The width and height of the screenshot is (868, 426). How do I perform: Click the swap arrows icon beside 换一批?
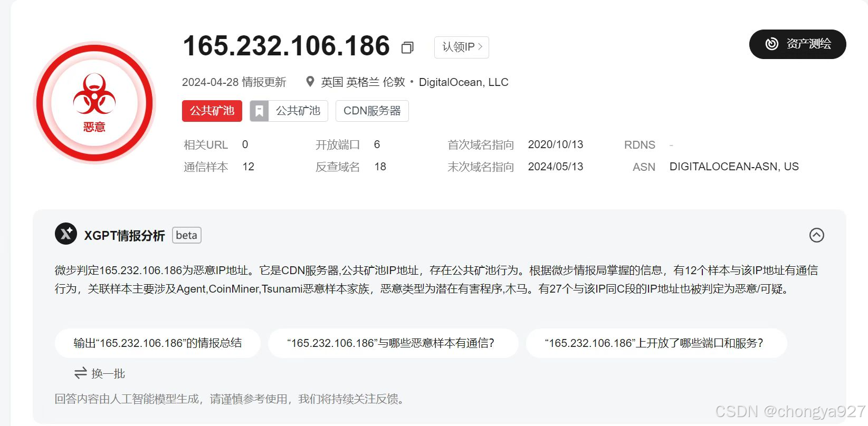point(80,373)
